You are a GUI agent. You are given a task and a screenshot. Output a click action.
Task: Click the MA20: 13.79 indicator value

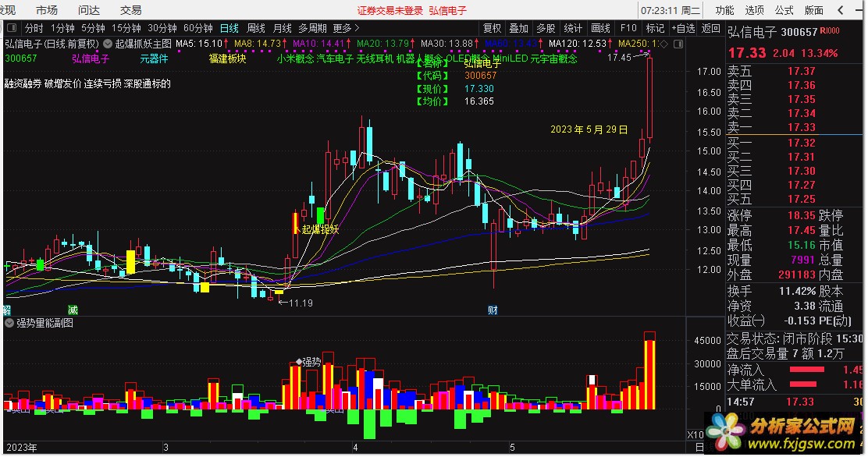click(383, 43)
